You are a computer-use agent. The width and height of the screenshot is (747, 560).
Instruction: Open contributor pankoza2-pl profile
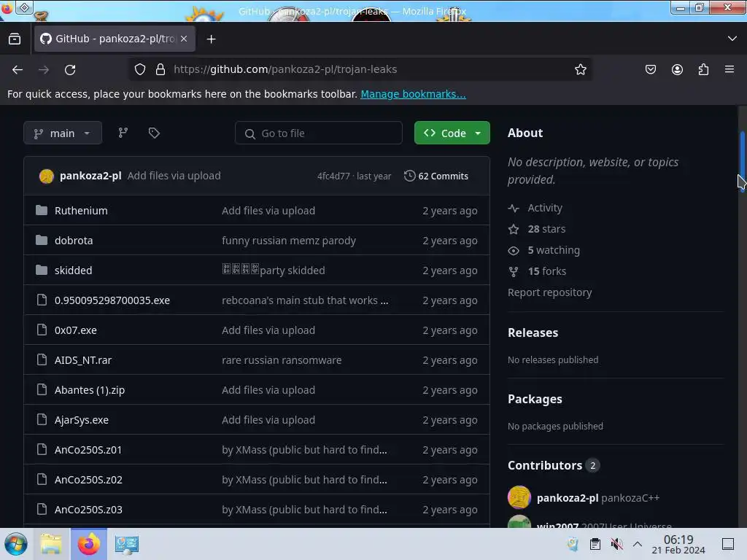(568, 498)
